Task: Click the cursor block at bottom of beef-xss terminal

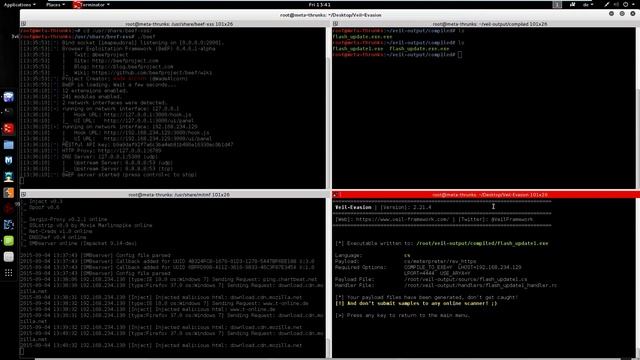Action: click(22, 180)
